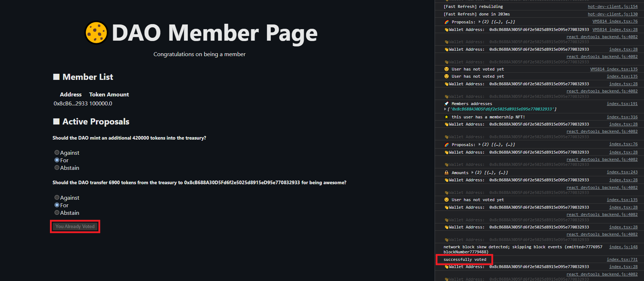This screenshot has width=644, height=281.
Task: Click the pushpin icon beside Members addresses log
Action: point(446,104)
